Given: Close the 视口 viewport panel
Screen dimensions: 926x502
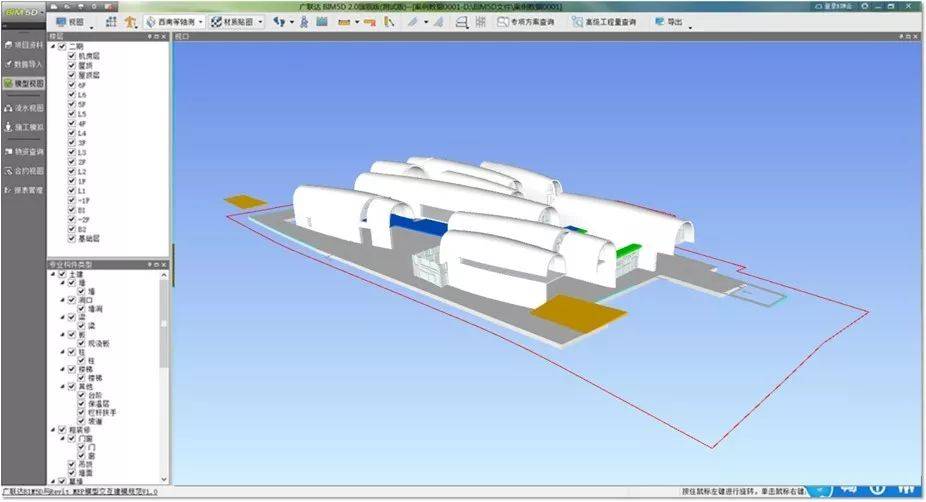Looking at the screenshot, I should tap(915, 37).
